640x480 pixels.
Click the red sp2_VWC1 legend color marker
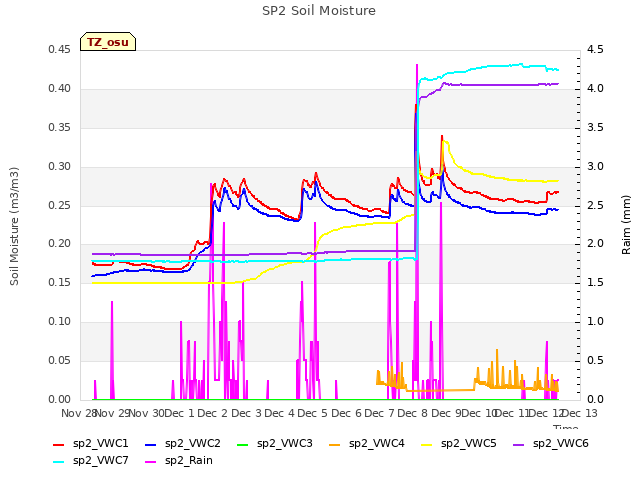click(59, 444)
